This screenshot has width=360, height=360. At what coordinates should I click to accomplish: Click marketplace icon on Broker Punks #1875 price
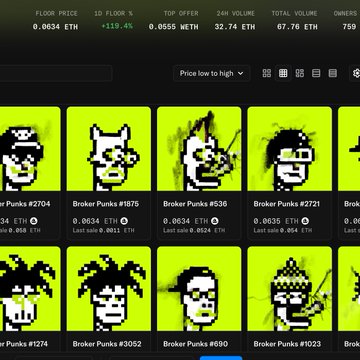pyautogui.click(x=124, y=221)
